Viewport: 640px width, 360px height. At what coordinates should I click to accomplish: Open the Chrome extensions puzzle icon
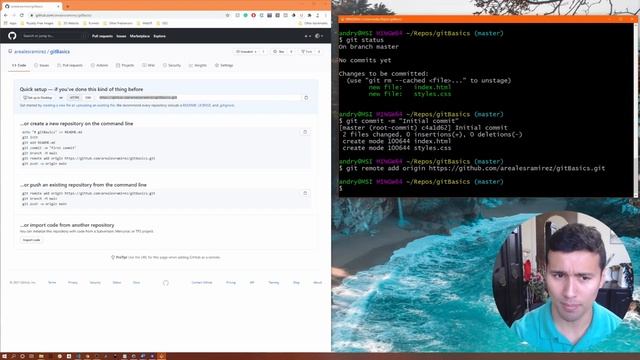[309, 15]
